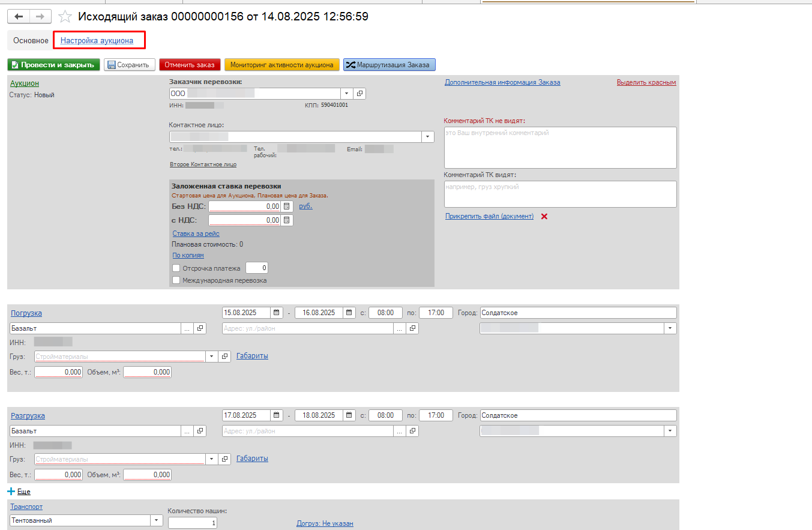Open the dropdown below the Город field in Погрузка
Screen dimensions: 812x530
[670, 328]
